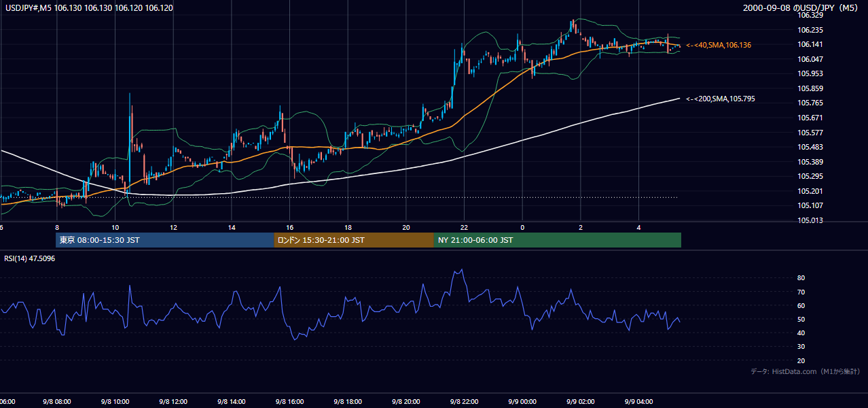The height and width of the screenshot is (408, 868).
Task: Click the 9/8 16:00 date label
Action: coord(289,402)
